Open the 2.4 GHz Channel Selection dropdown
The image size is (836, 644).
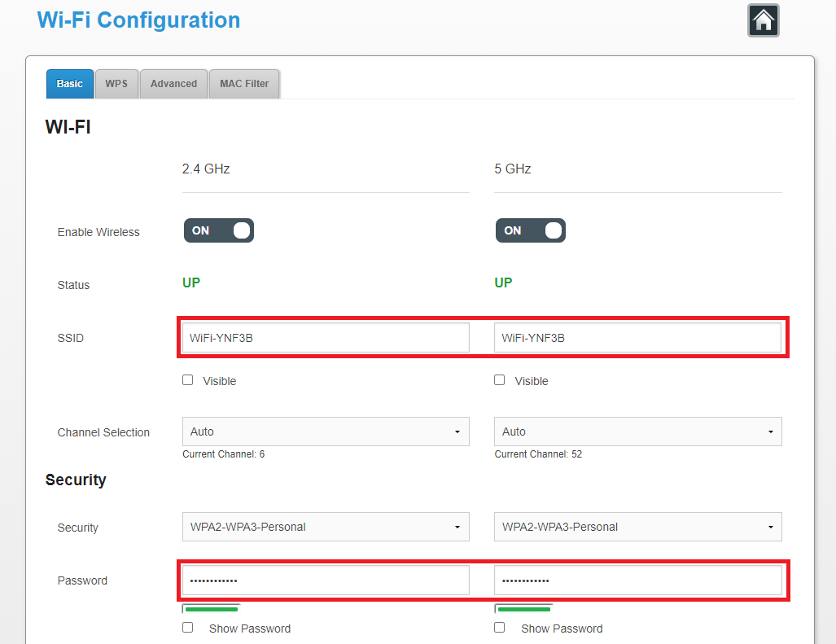pos(325,432)
